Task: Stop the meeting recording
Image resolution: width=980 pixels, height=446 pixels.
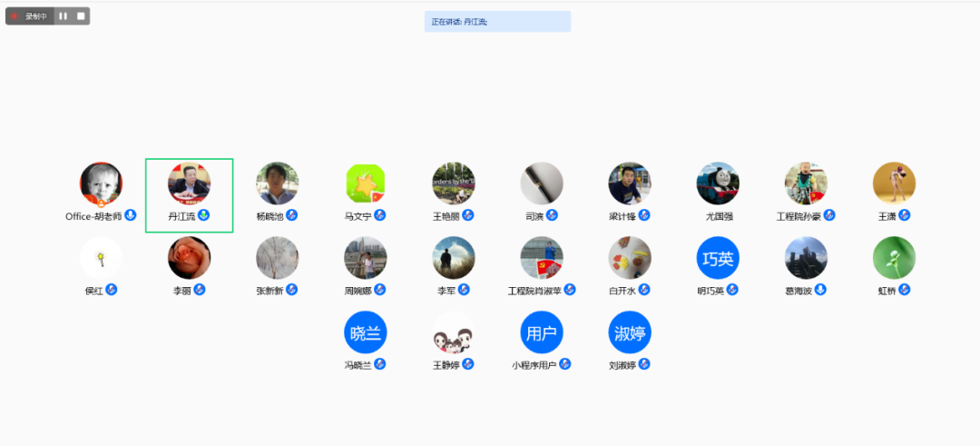Action: (x=81, y=16)
